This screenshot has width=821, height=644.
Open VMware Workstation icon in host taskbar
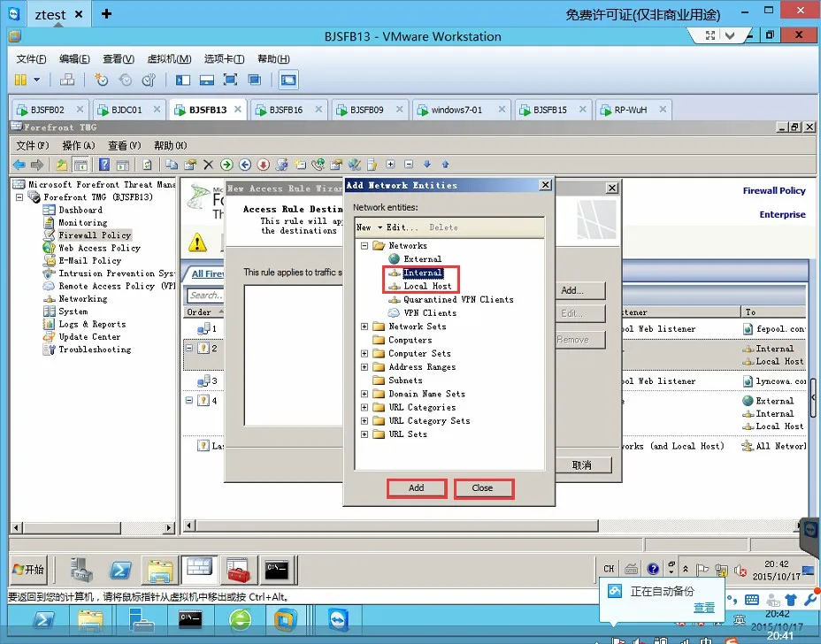(x=284, y=620)
